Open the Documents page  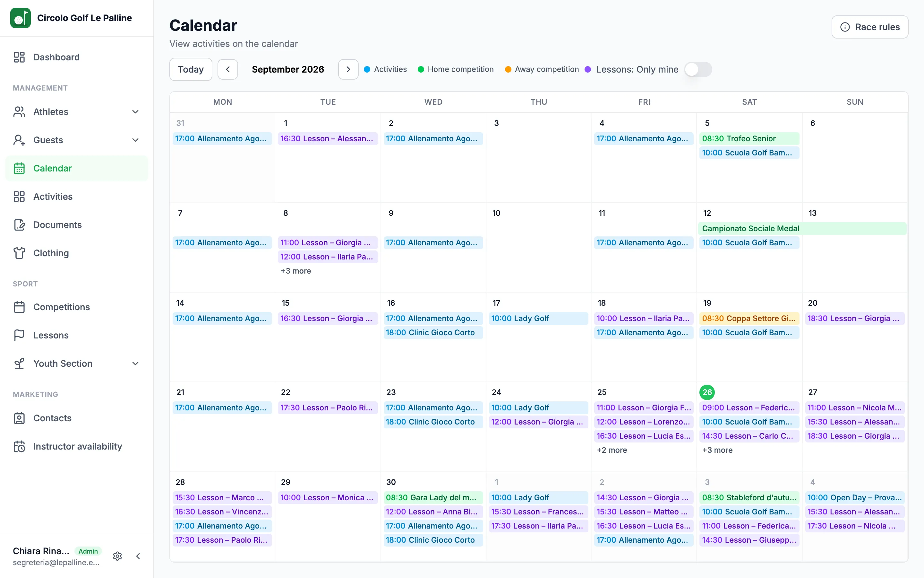click(76, 225)
